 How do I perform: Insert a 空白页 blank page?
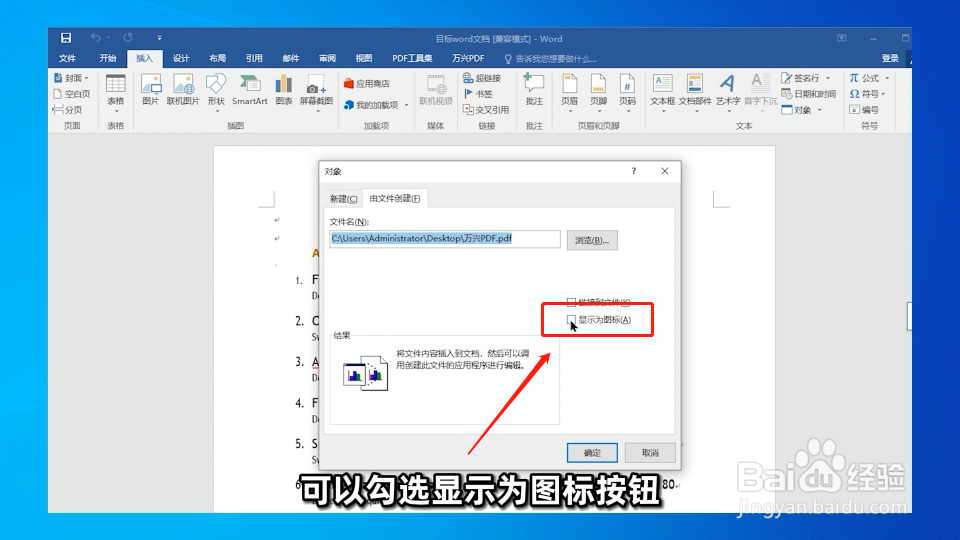[x=72, y=94]
